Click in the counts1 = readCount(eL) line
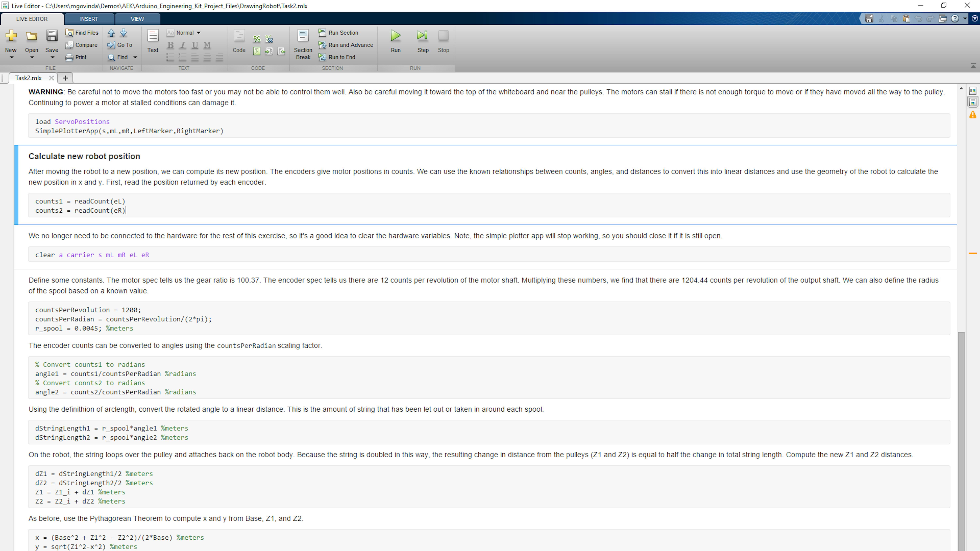Screen dimensions: 980x551 tap(80, 201)
